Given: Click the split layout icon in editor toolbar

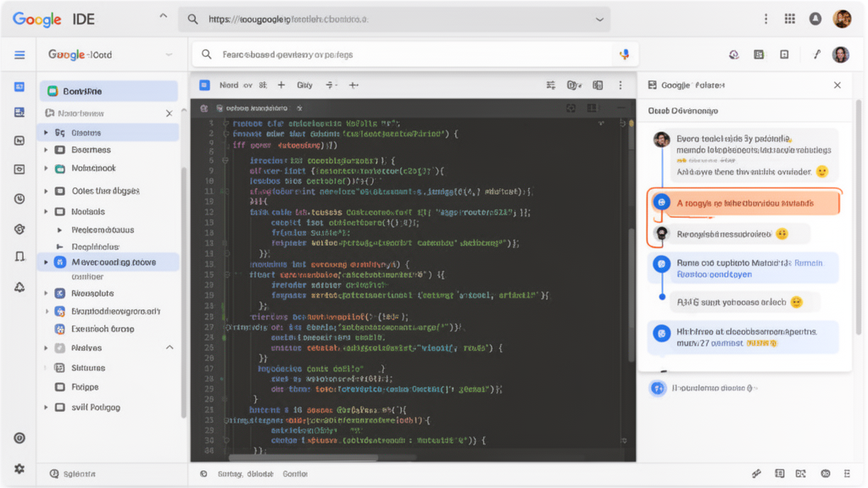Looking at the screenshot, I should tap(598, 86).
